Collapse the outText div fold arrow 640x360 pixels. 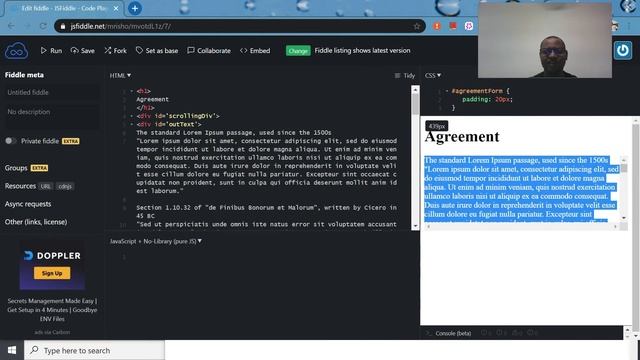[131, 124]
